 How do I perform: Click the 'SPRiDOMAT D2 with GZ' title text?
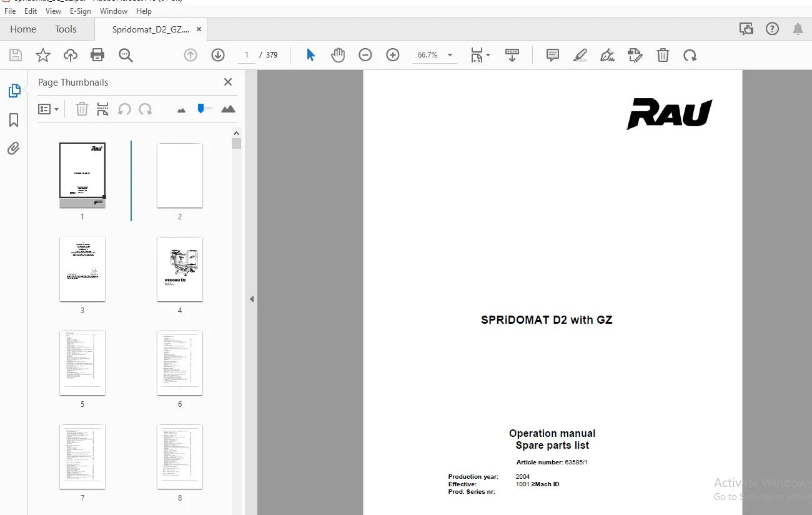[547, 320]
